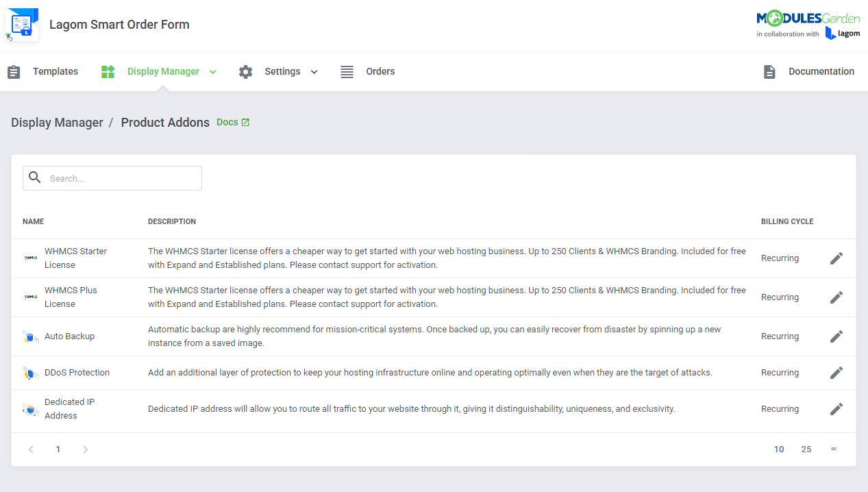Click the Documentation page icon
This screenshot has width=868, height=492.
pos(769,72)
